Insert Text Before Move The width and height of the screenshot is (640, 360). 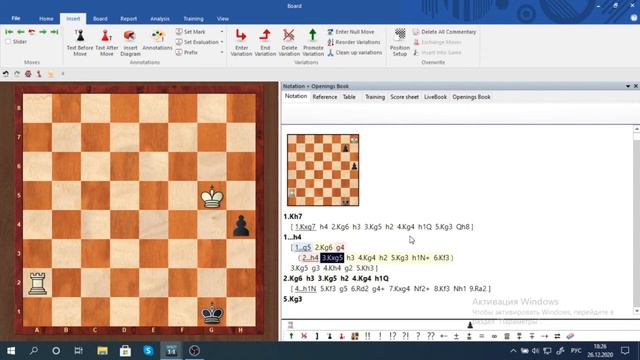pyautogui.click(x=80, y=42)
